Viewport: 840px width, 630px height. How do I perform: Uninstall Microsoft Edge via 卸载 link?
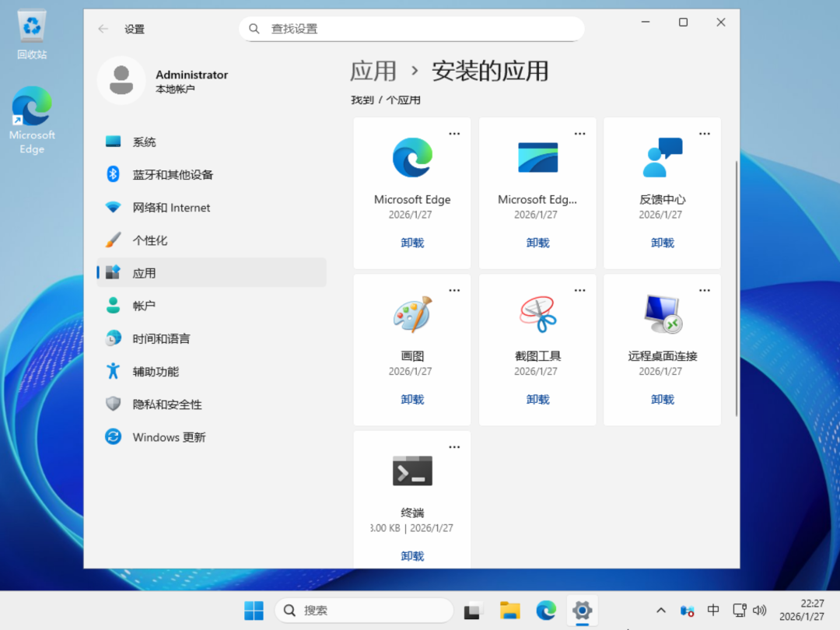(412, 243)
